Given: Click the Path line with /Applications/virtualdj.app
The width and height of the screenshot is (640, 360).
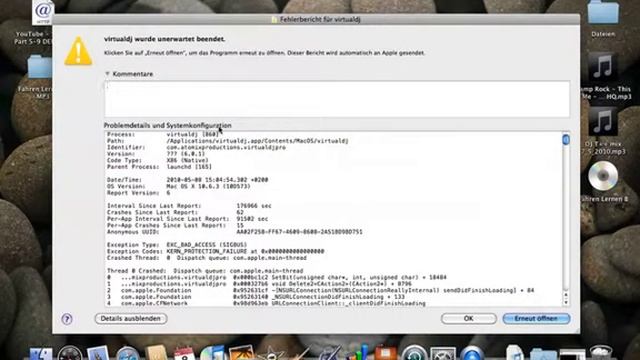Looking at the screenshot, I should (x=228, y=141).
